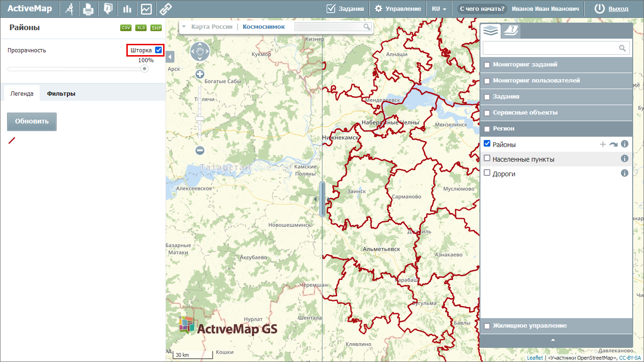Enable the Дороги layer checkbox
This screenshot has height=362, width=644.
tap(487, 173)
